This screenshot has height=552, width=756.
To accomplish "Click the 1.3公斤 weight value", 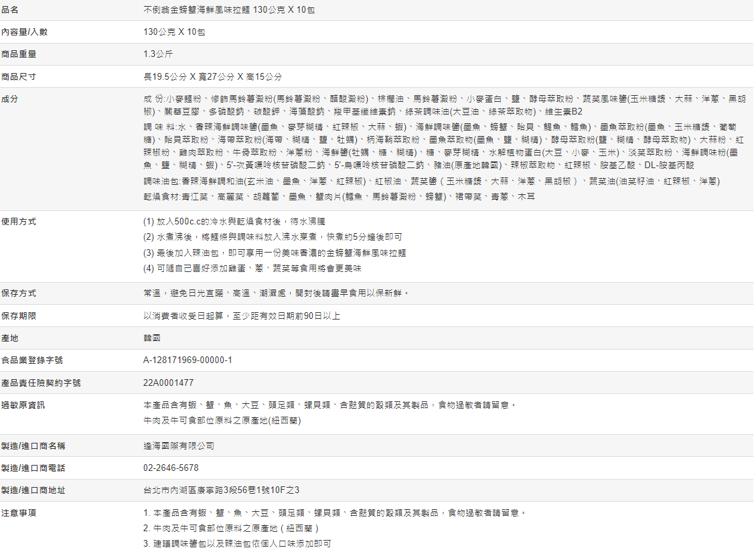I will click(x=158, y=54).
